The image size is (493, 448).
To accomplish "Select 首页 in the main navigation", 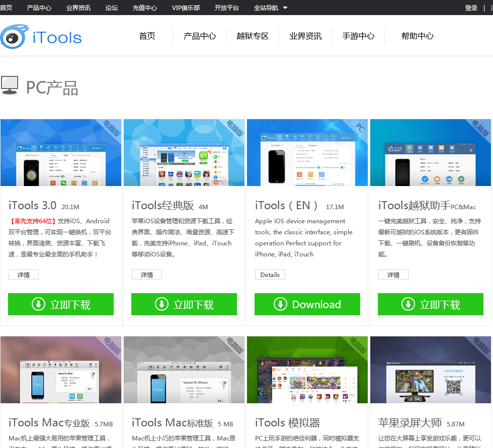I will tap(147, 36).
